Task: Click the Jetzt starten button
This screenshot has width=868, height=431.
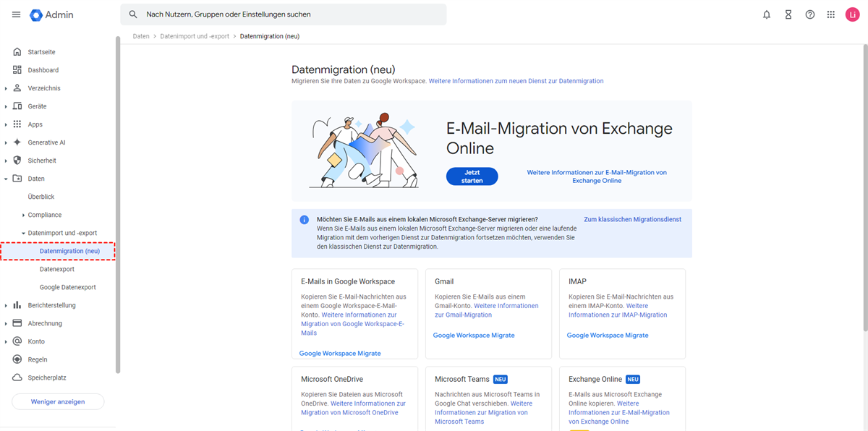Action: tap(472, 176)
